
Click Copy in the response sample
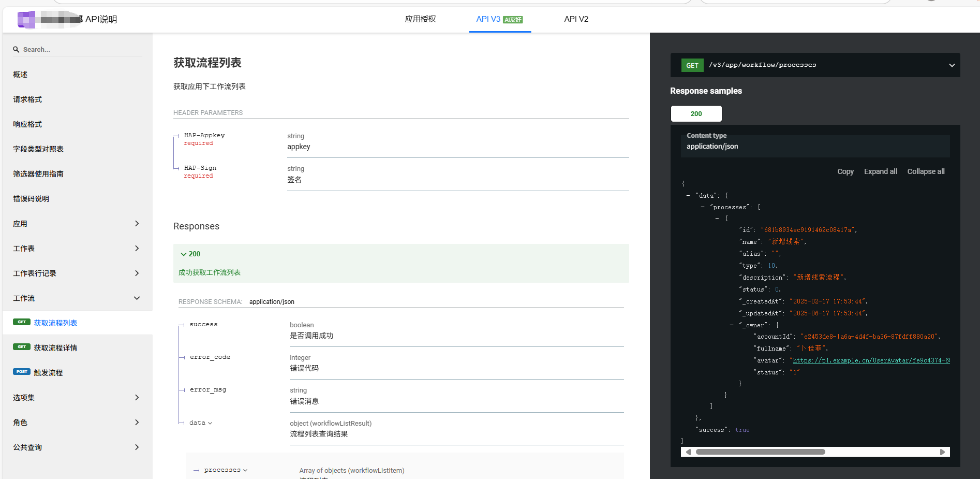coord(845,171)
